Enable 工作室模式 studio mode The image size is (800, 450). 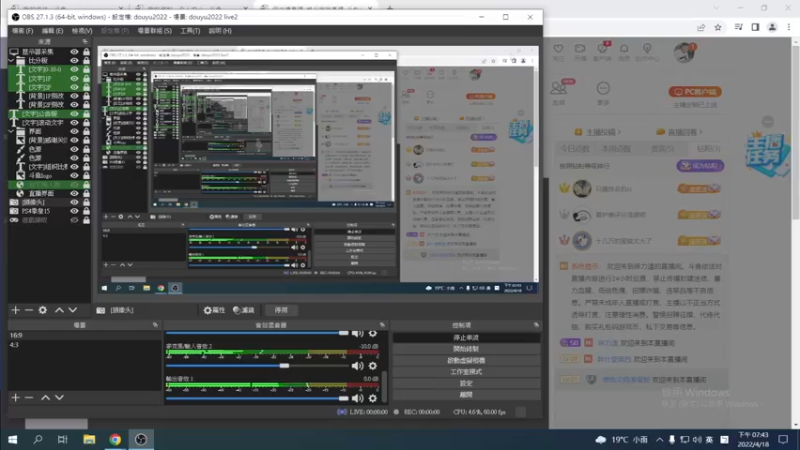pyautogui.click(x=466, y=371)
